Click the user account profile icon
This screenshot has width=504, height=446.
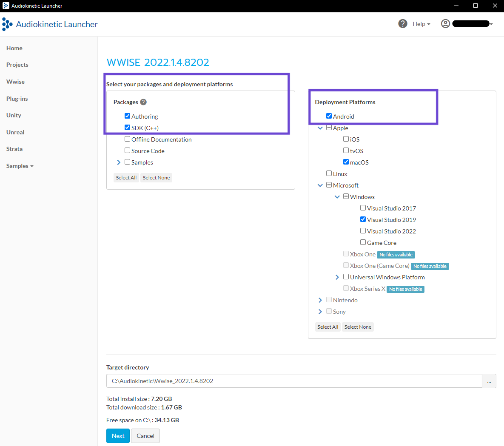[445, 23]
